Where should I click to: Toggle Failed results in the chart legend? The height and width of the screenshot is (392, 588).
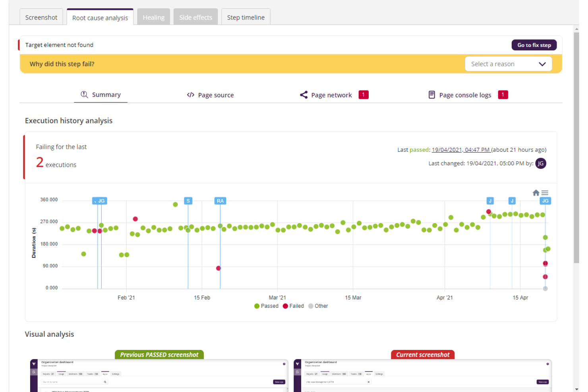[293, 306]
